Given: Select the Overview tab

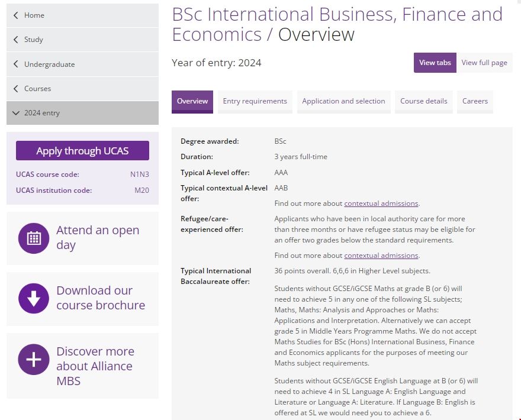Looking at the screenshot, I should 192,101.
